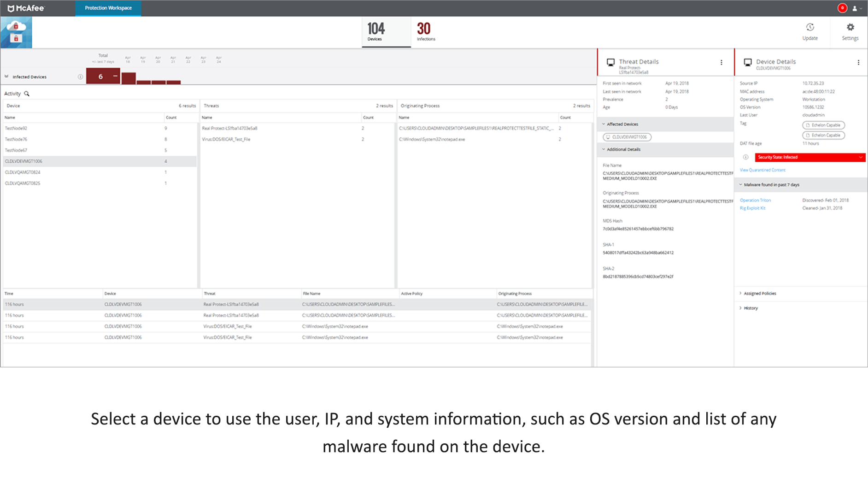Open the Operation Triton link

pos(755,200)
